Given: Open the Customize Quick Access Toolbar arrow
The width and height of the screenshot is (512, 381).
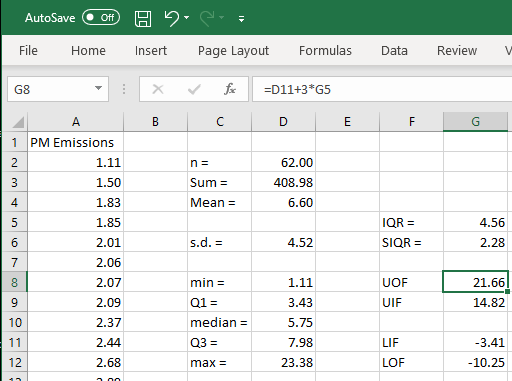Looking at the screenshot, I should [241, 19].
